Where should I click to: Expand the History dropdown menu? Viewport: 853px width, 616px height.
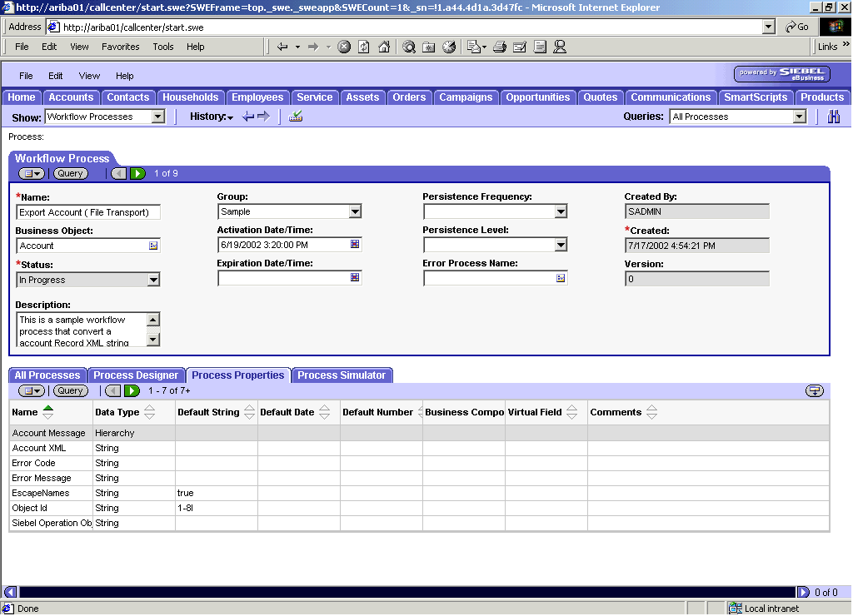[x=212, y=117]
